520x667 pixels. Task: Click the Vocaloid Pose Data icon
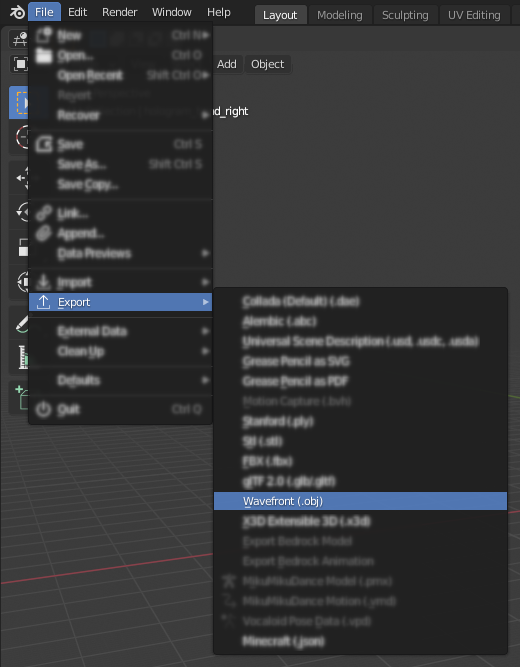[x=229, y=621]
